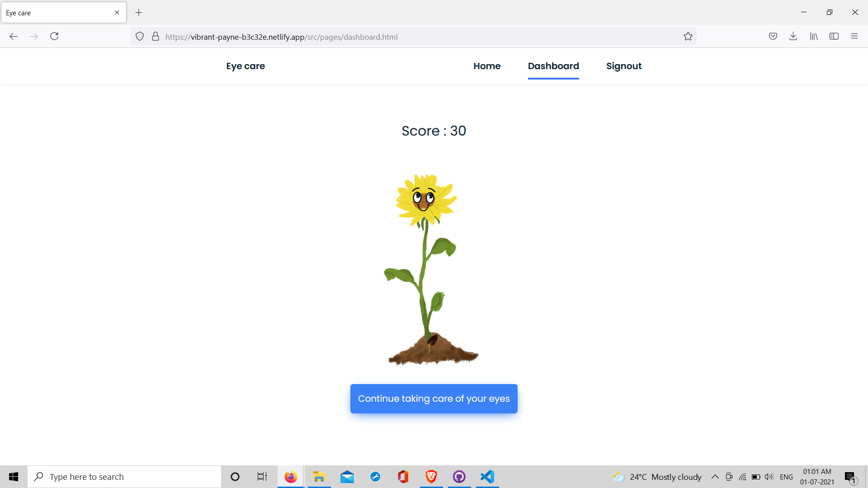Click the Signout nav link
This screenshot has width=868, height=488.
click(x=624, y=66)
